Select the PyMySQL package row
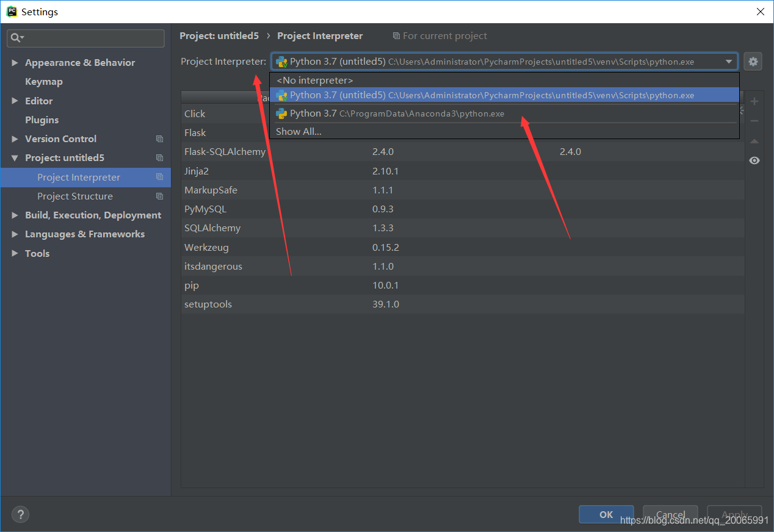Screen dimensions: 774x532 coord(463,209)
